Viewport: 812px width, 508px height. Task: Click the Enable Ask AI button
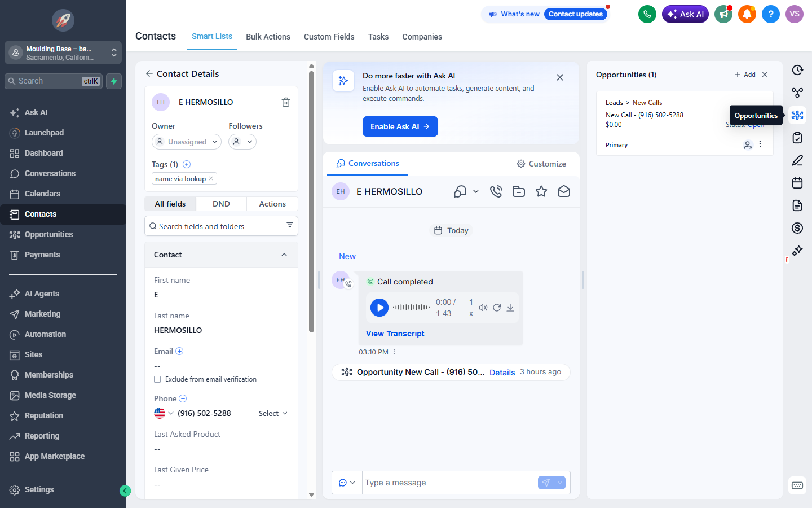[400, 126]
